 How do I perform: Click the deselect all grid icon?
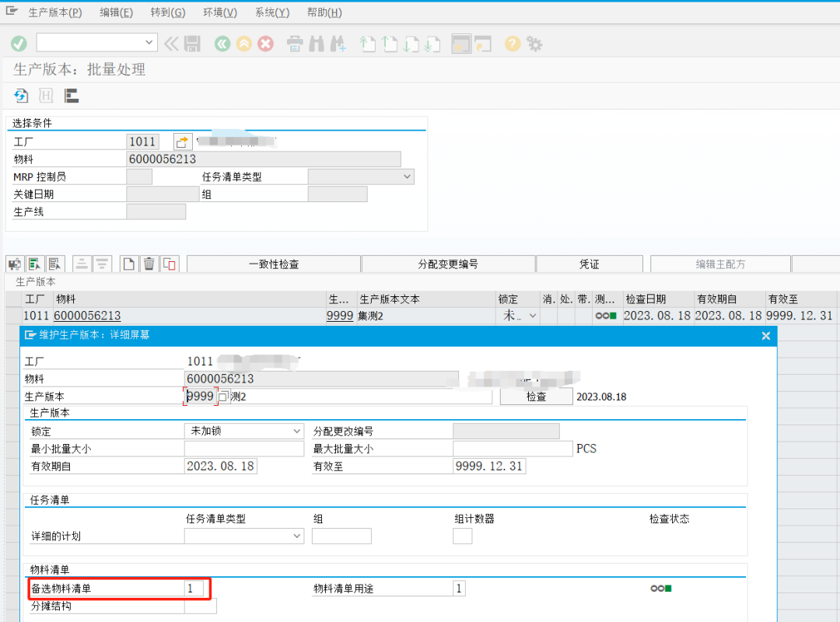point(54,264)
